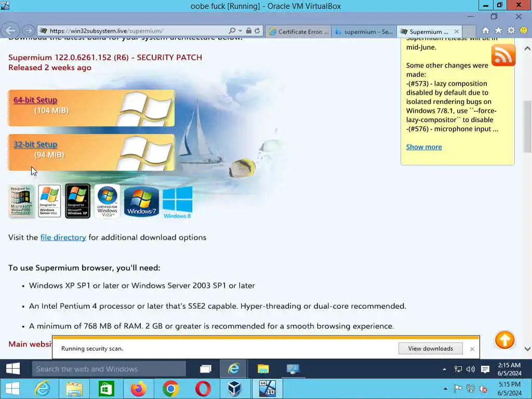The image size is (532, 399).
Task: Click the Designed for Windows XP badge
Action: coord(78,201)
